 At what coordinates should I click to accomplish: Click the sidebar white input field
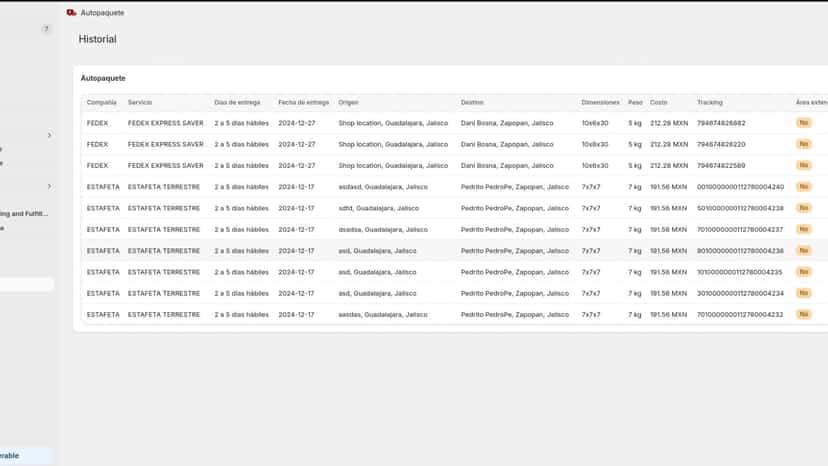(x=26, y=285)
